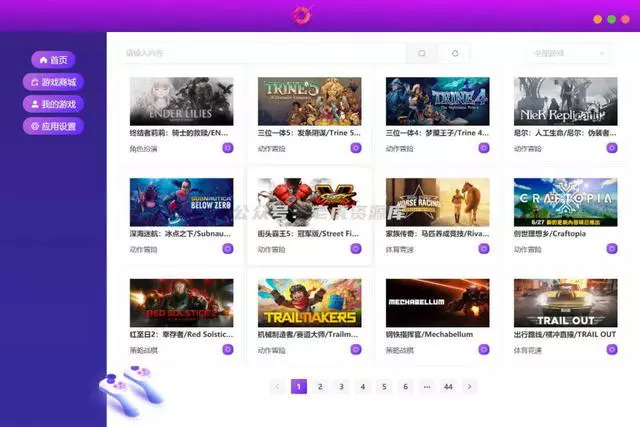
Task: Click the app logo in title bar
Action: pos(302,16)
